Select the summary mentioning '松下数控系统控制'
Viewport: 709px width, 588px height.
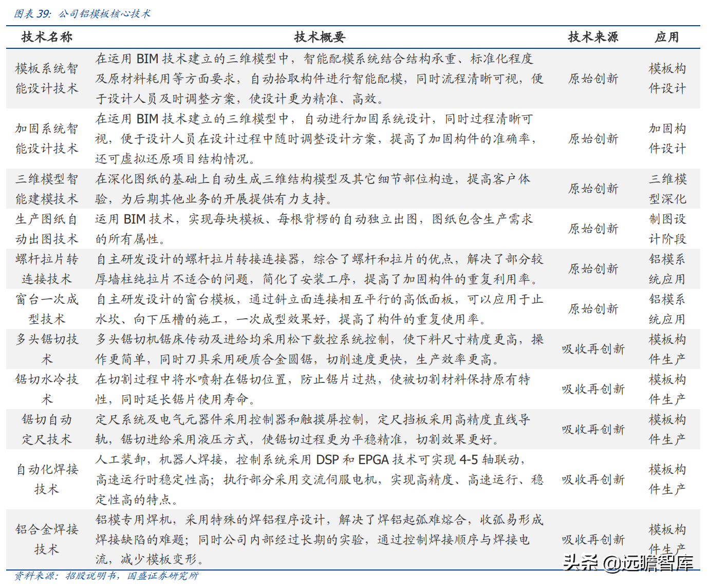(x=319, y=349)
